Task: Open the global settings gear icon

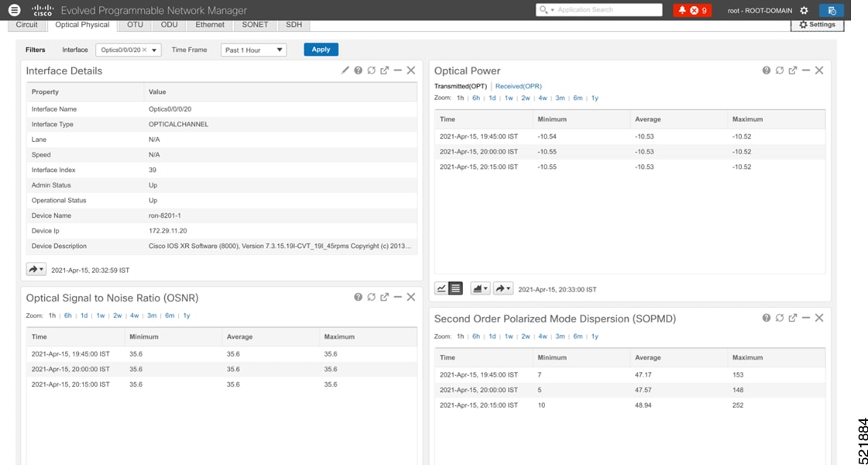Action: pyautogui.click(x=804, y=10)
